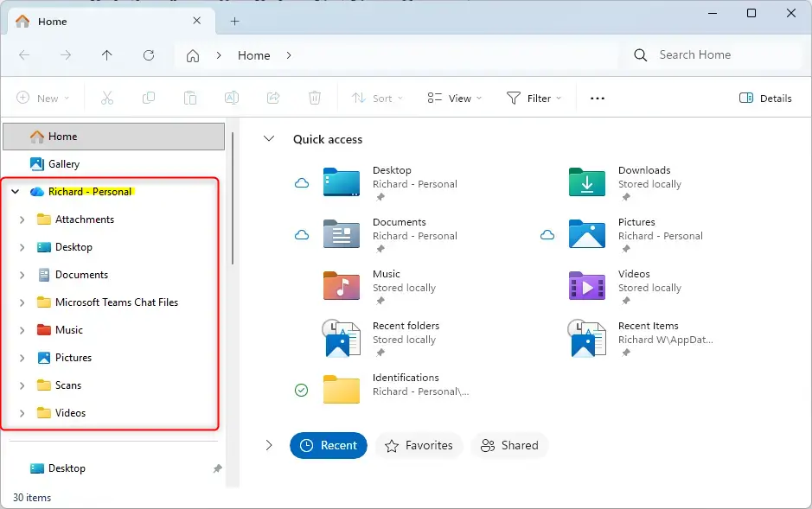Collapse the Richard - Personal tree node
This screenshot has width=812, height=509.
click(16, 192)
